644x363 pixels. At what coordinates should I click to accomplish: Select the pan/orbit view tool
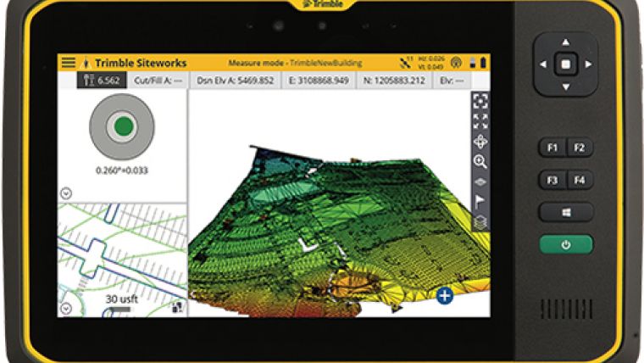point(480,142)
